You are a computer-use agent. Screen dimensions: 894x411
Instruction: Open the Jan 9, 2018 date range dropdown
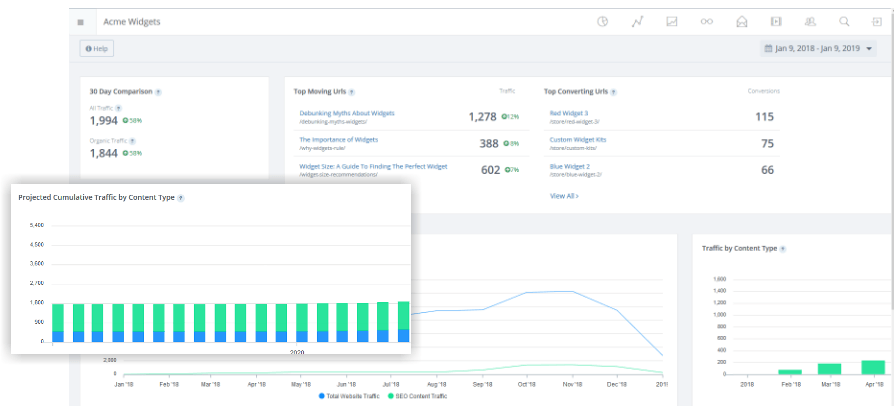pyautogui.click(x=818, y=48)
